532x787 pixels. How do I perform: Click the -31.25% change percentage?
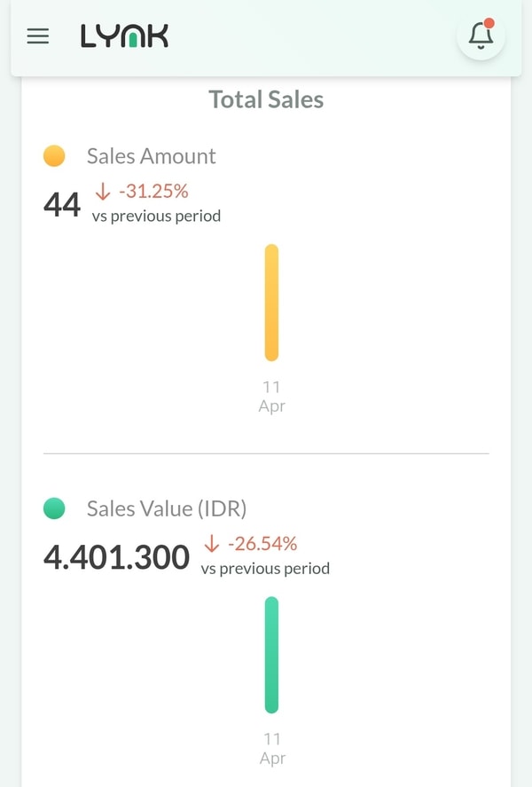point(153,192)
